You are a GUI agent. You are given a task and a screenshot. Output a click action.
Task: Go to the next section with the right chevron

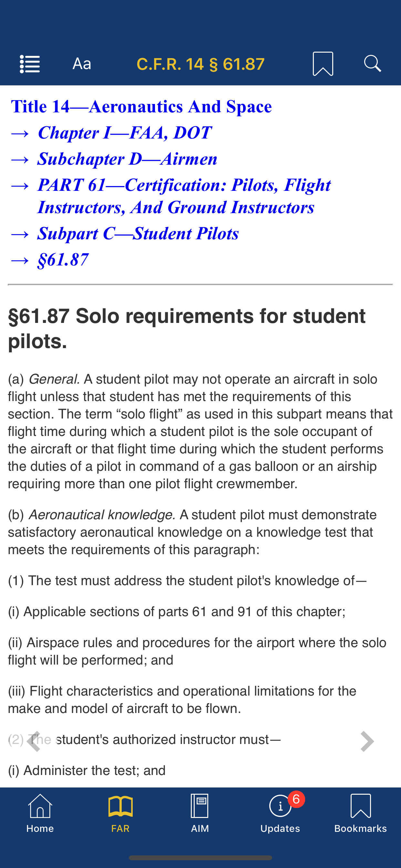tap(367, 741)
